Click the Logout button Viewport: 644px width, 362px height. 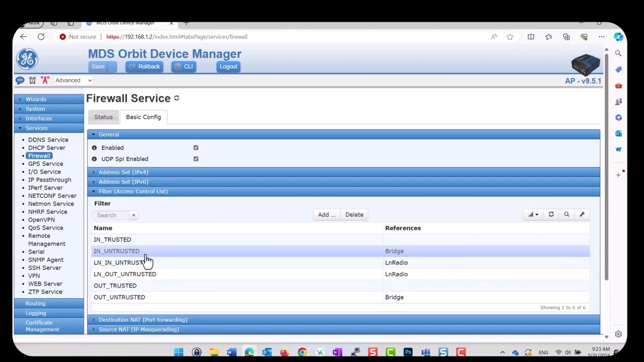pyautogui.click(x=228, y=66)
